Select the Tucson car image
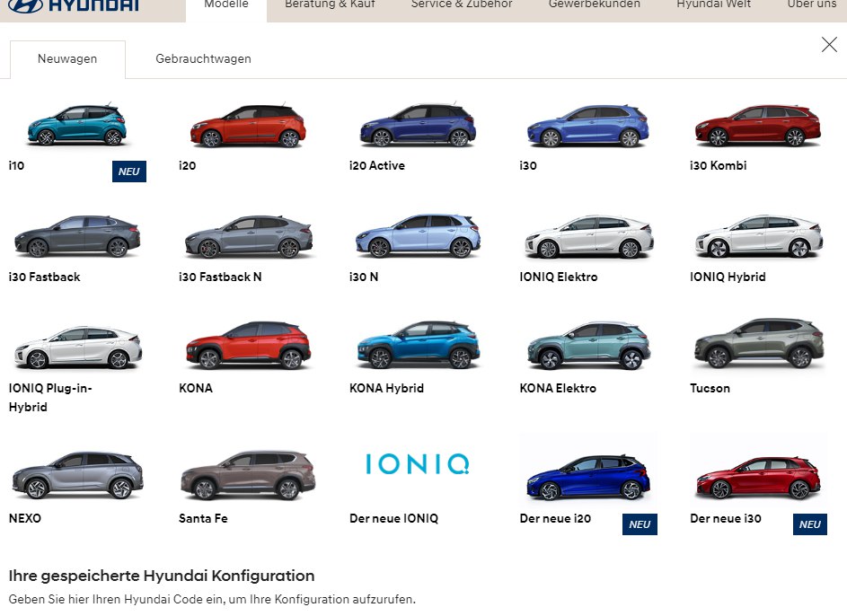Viewport: 847px width, 616px height. 760,343
